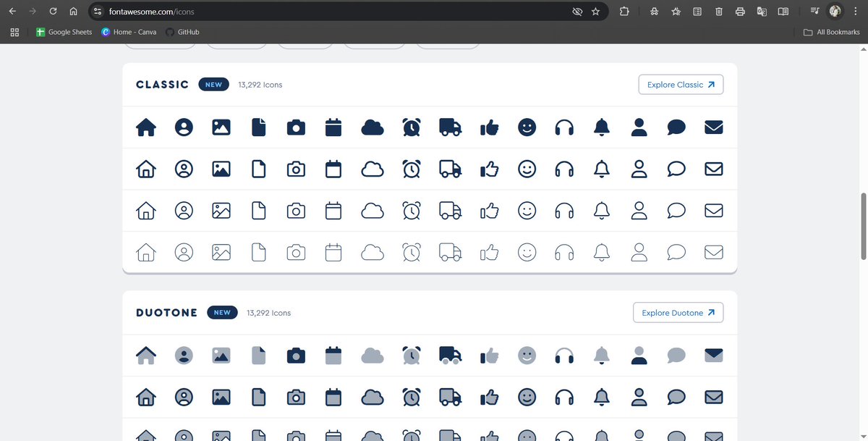868x441 pixels.
Task: Open the translate extension icon
Action: pyautogui.click(x=762, y=12)
